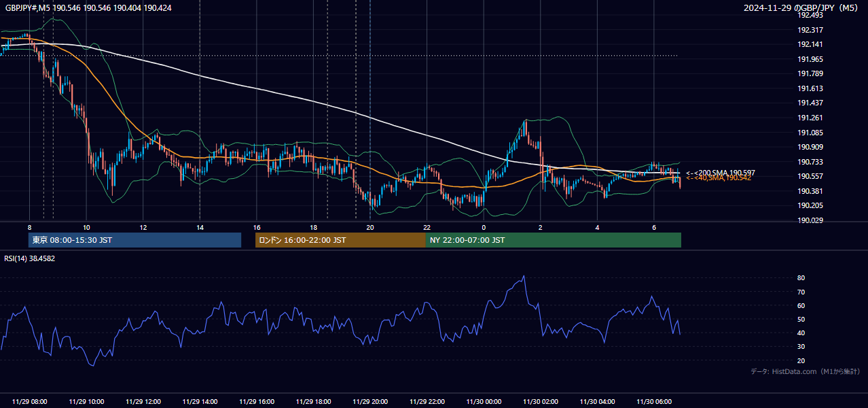
Task: Click price axis value 192.141
Action: [810, 44]
